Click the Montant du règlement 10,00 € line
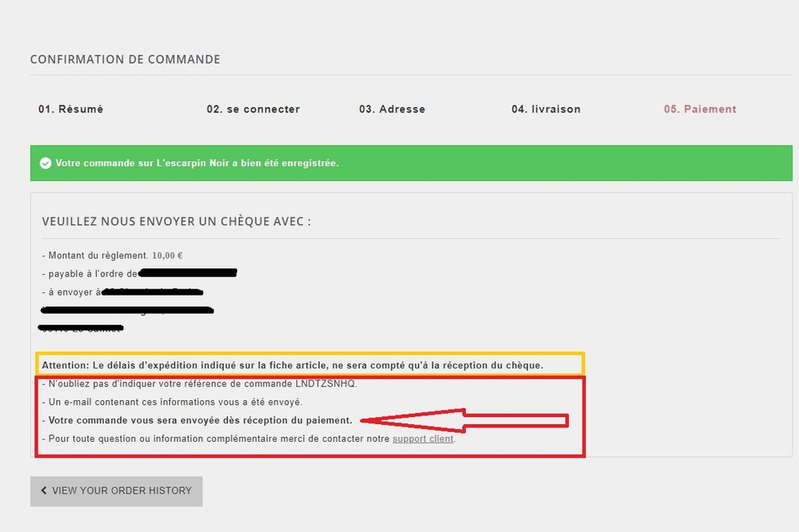The width and height of the screenshot is (799, 532). coord(112,256)
